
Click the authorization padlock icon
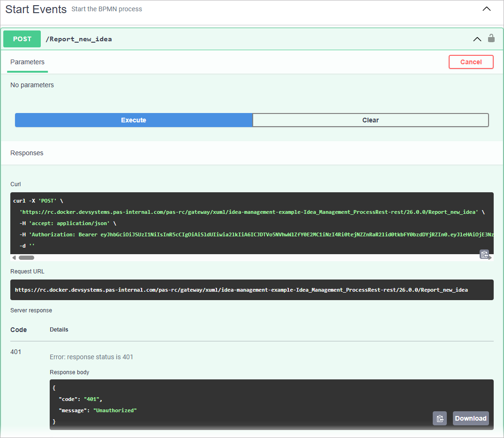(x=491, y=38)
